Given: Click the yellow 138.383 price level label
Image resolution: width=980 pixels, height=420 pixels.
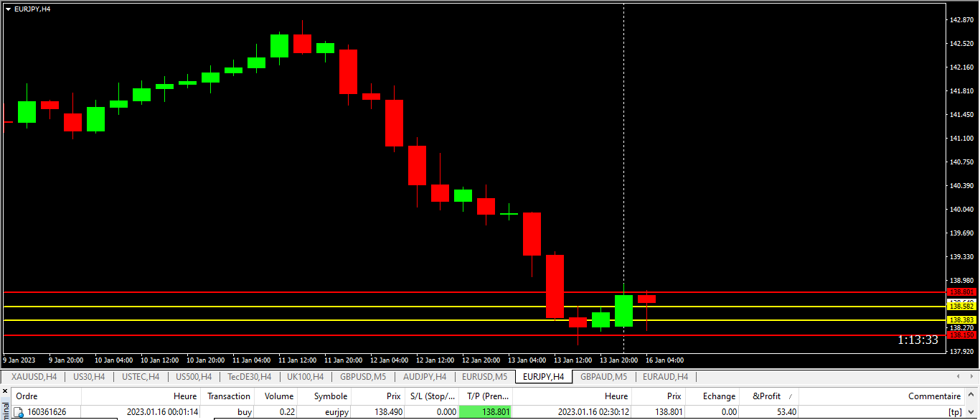Looking at the screenshot, I should 961,320.
